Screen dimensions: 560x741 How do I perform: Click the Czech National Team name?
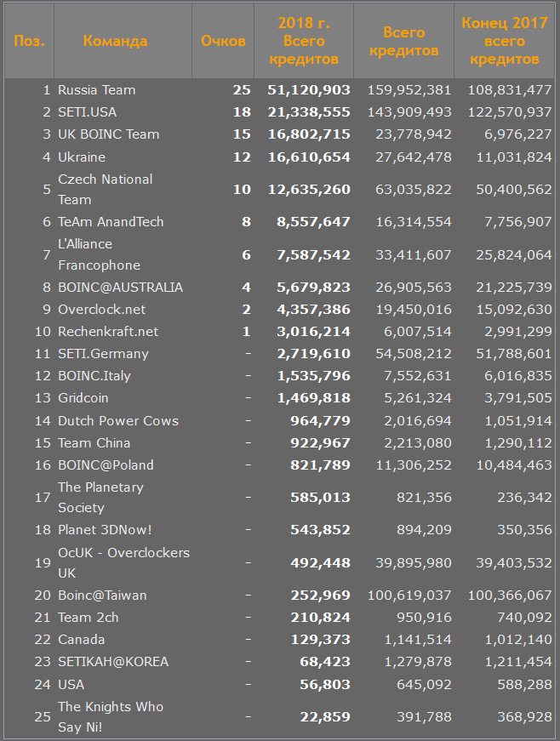[105, 189]
